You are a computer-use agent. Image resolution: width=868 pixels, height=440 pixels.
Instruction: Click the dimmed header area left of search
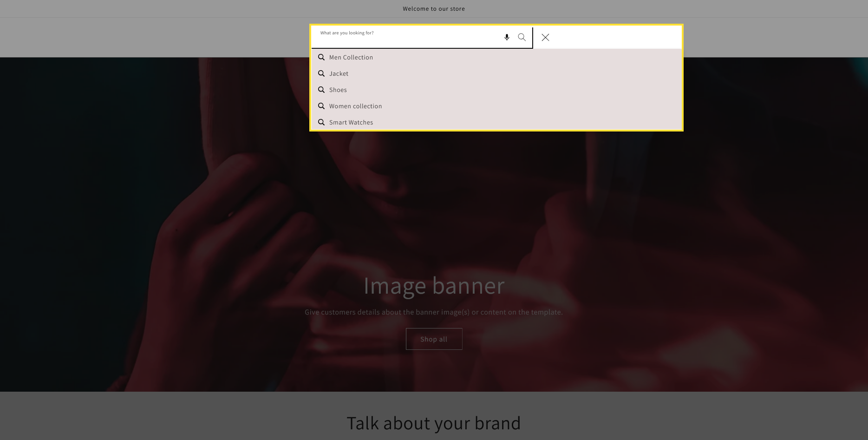coord(153,37)
